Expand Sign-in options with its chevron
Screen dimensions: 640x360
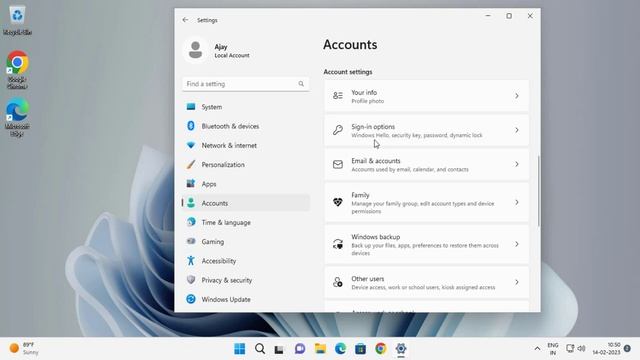(517, 130)
